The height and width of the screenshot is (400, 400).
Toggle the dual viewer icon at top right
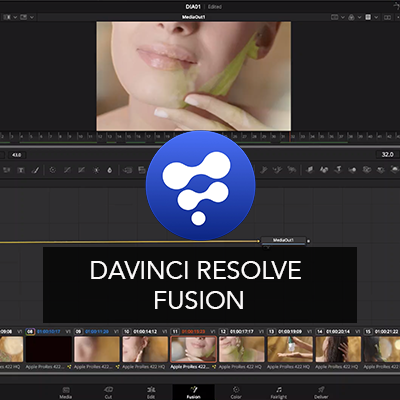(x=387, y=17)
